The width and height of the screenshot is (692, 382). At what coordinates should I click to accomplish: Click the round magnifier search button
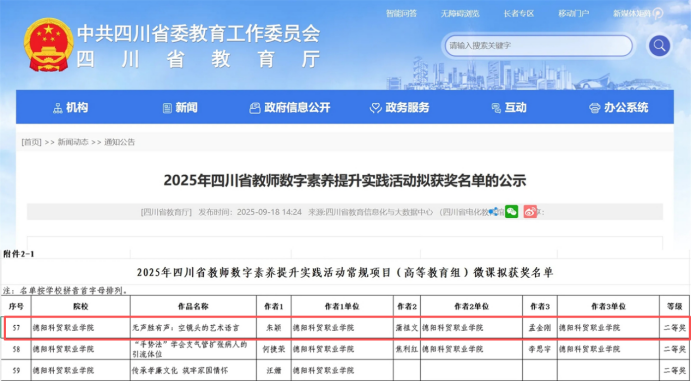[x=659, y=45]
